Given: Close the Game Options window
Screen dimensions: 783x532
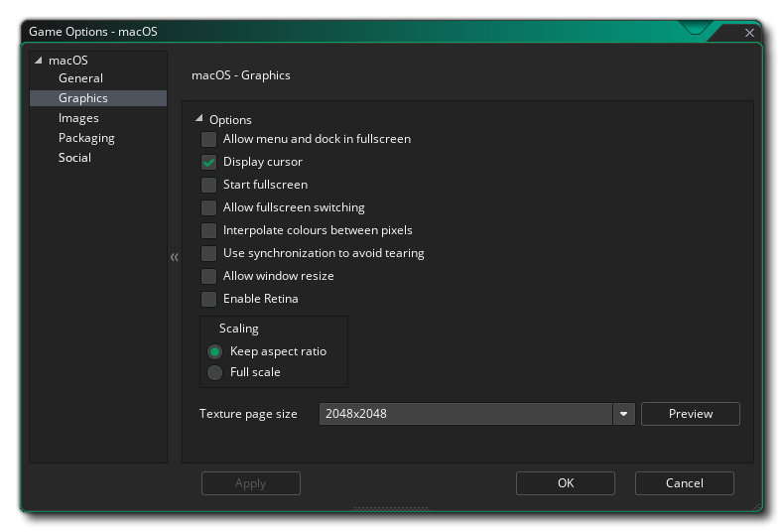Looking at the screenshot, I should [749, 33].
